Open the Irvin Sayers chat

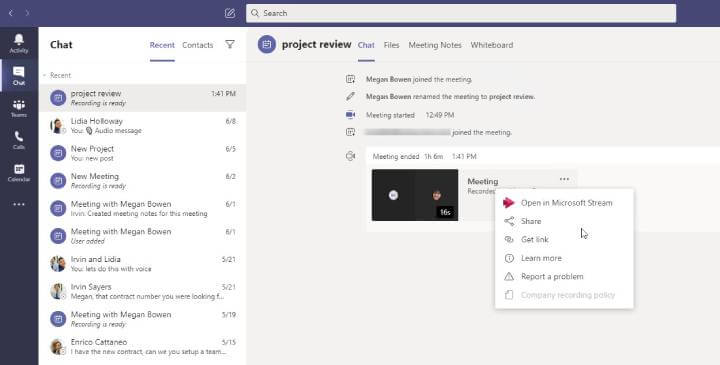click(142, 291)
